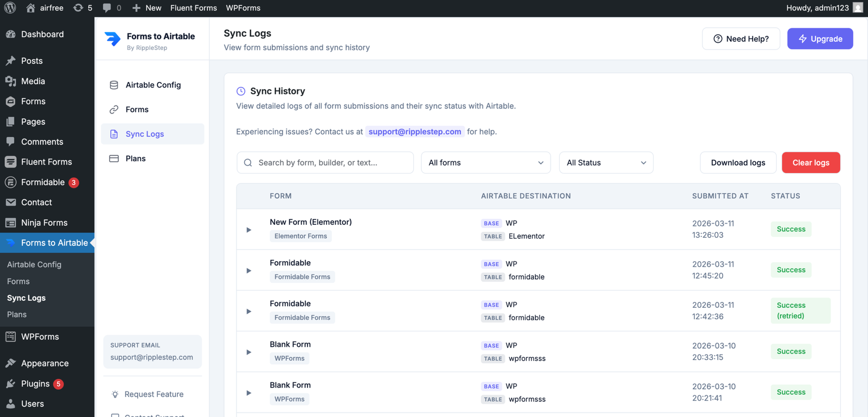Click the Comments bubble icon in sidebar

pyautogui.click(x=10, y=142)
